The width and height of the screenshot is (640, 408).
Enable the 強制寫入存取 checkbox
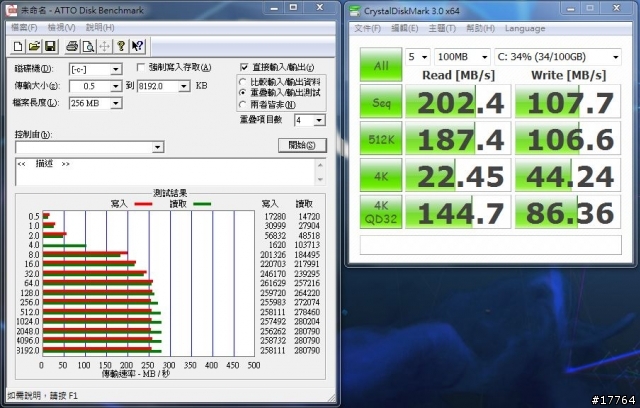coord(140,68)
